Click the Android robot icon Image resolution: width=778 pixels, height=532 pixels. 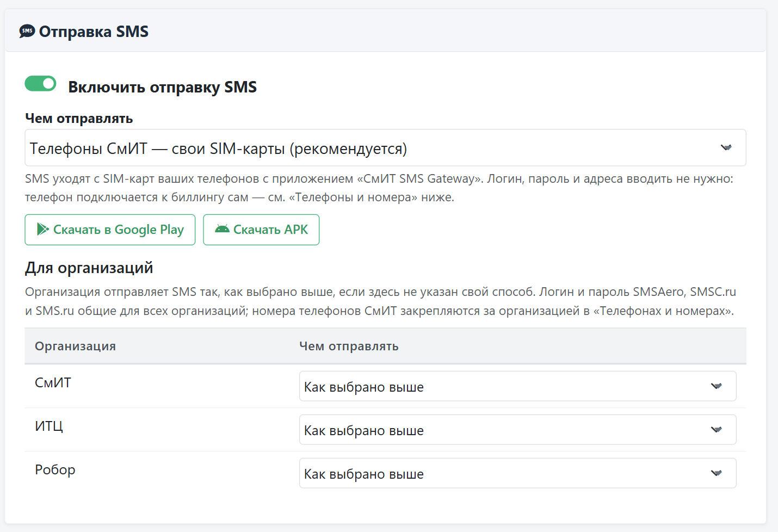coord(222,229)
